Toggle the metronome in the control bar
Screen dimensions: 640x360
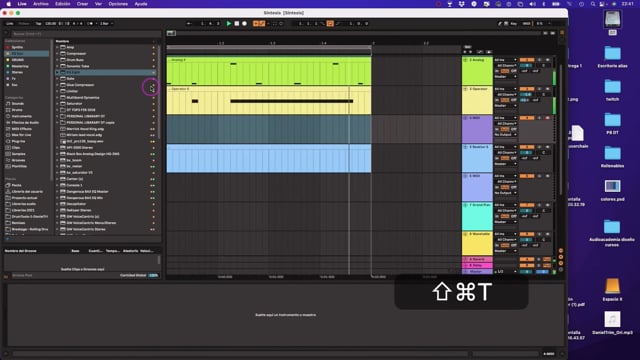coord(90,24)
